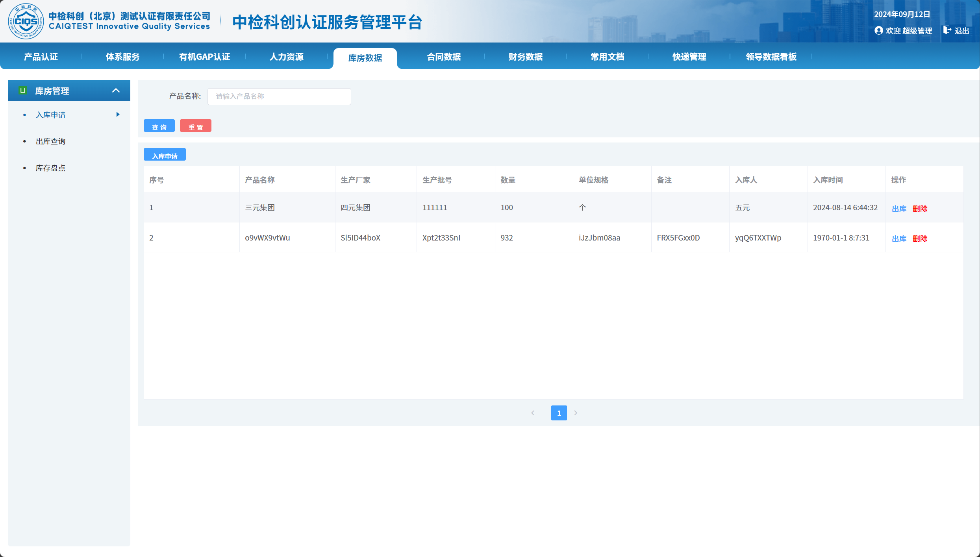Select page 1 in pagination

(559, 413)
